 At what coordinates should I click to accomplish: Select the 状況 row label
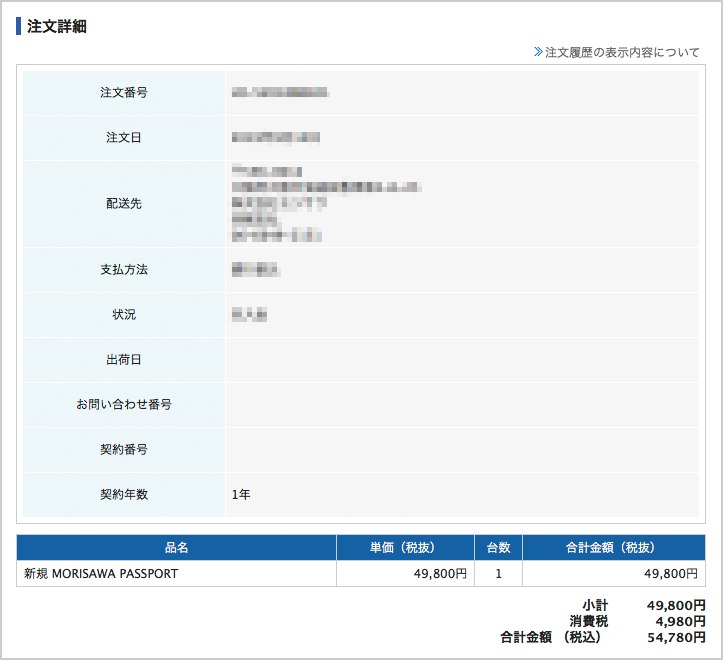click(x=124, y=315)
